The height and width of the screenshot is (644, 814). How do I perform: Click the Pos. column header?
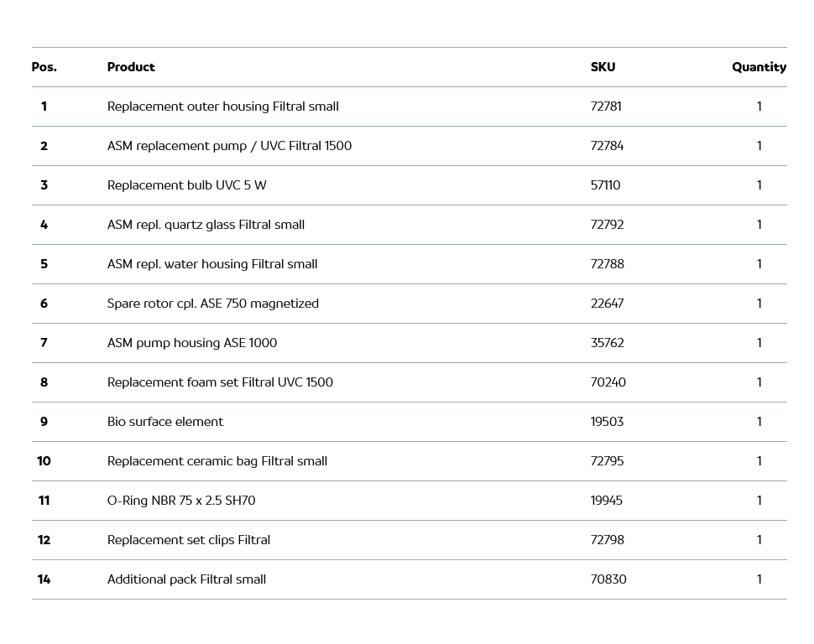pyautogui.click(x=44, y=67)
